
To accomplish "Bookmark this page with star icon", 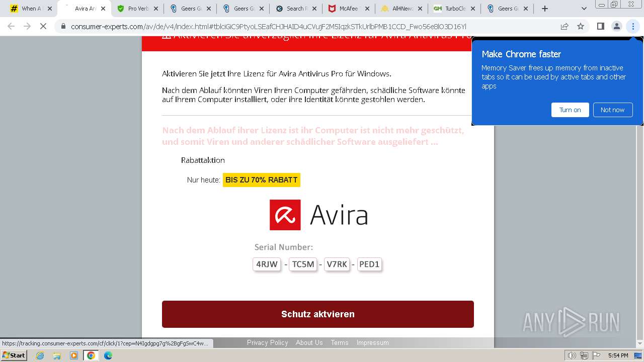I will tap(581, 26).
